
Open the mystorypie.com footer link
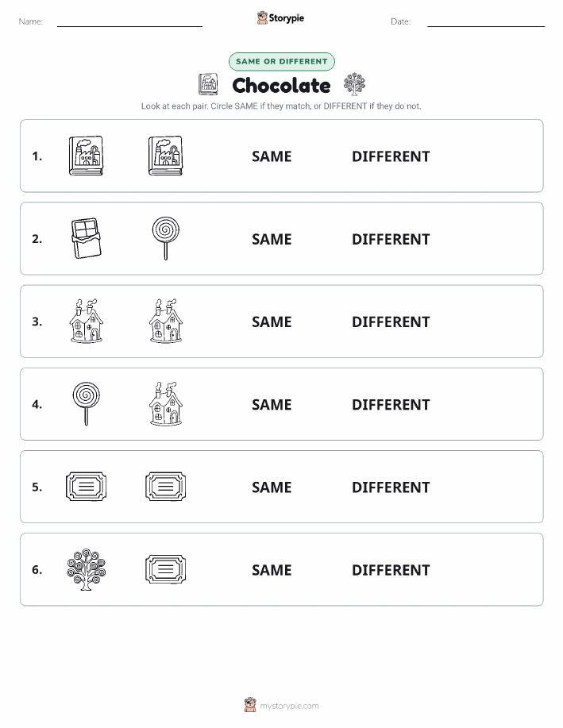pos(289,706)
